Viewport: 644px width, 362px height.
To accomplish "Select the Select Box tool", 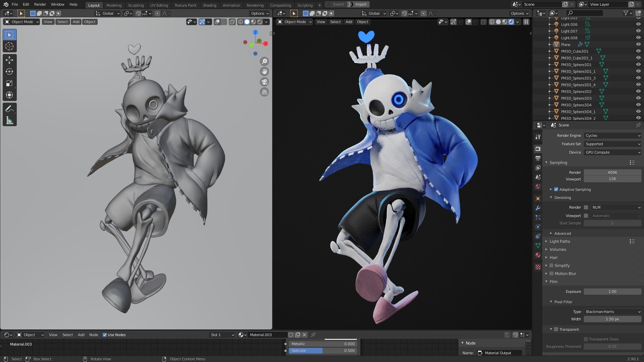I will click(9, 35).
